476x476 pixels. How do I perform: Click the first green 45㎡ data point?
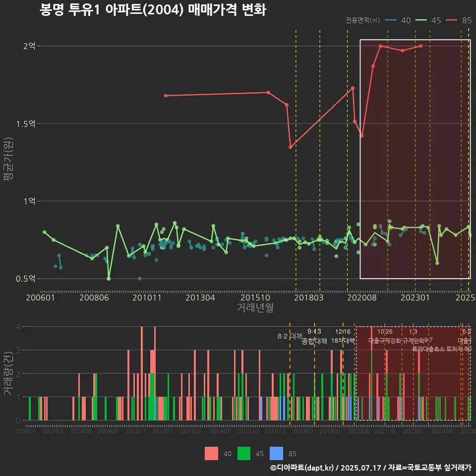tap(45, 232)
